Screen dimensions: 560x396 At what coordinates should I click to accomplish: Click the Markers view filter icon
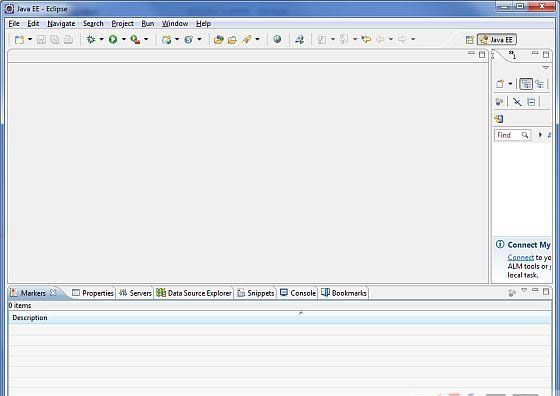pos(512,293)
